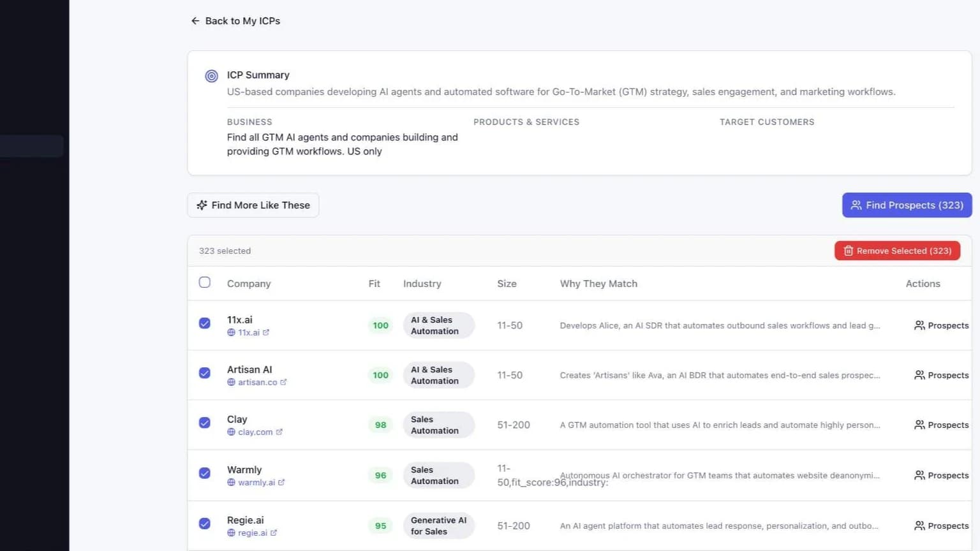This screenshot has height=551, width=980.
Task: Uncheck the Warmly row checkbox
Action: point(205,473)
